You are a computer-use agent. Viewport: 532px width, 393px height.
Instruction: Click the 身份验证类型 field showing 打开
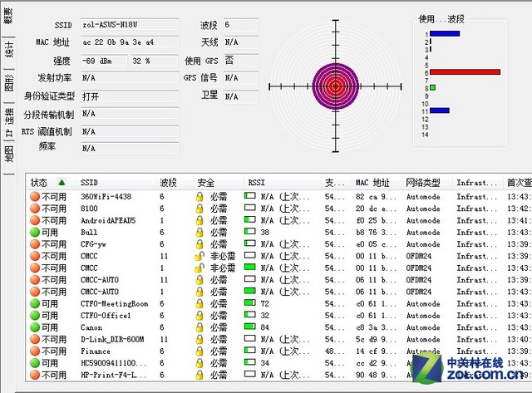pos(130,96)
